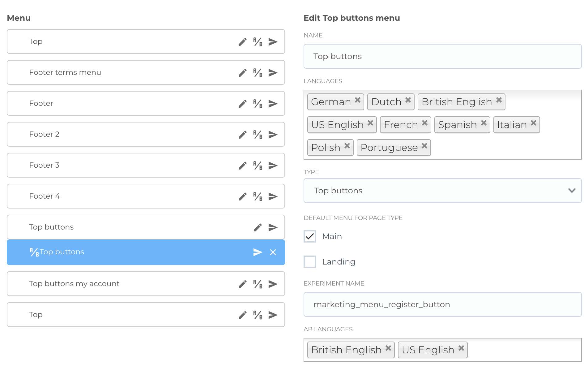
Task: Click the A/B icon for Top buttons my account
Action: click(258, 284)
